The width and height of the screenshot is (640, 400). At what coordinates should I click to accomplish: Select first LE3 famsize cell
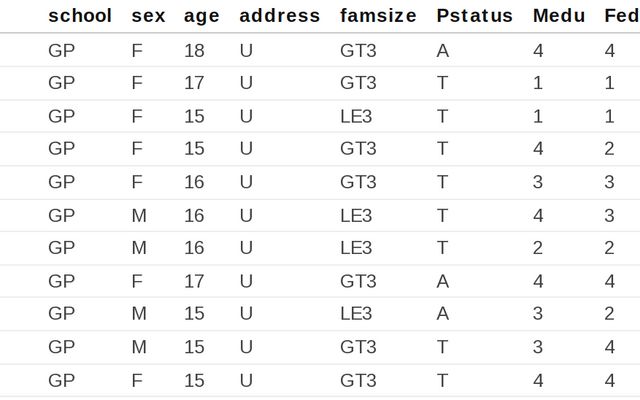pyautogui.click(x=357, y=116)
